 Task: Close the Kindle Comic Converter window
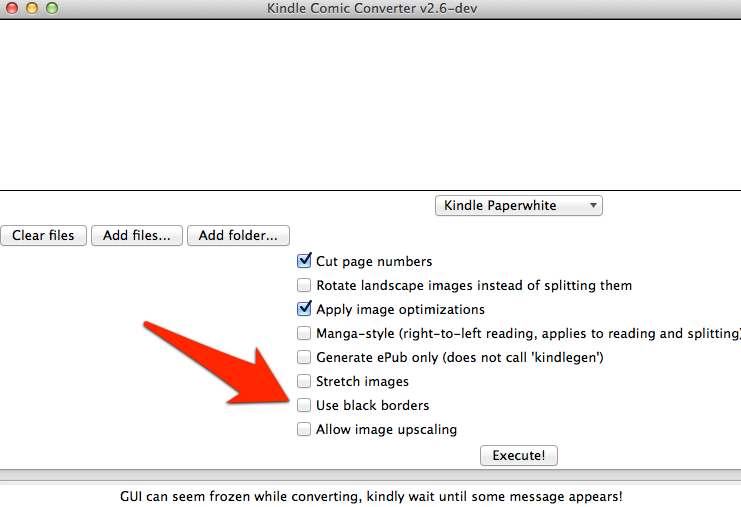coord(12,8)
